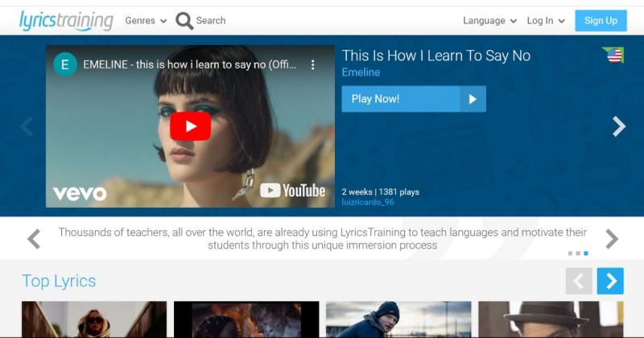
Task: Click the YouTube logo in the video
Action: (x=292, y=191)
